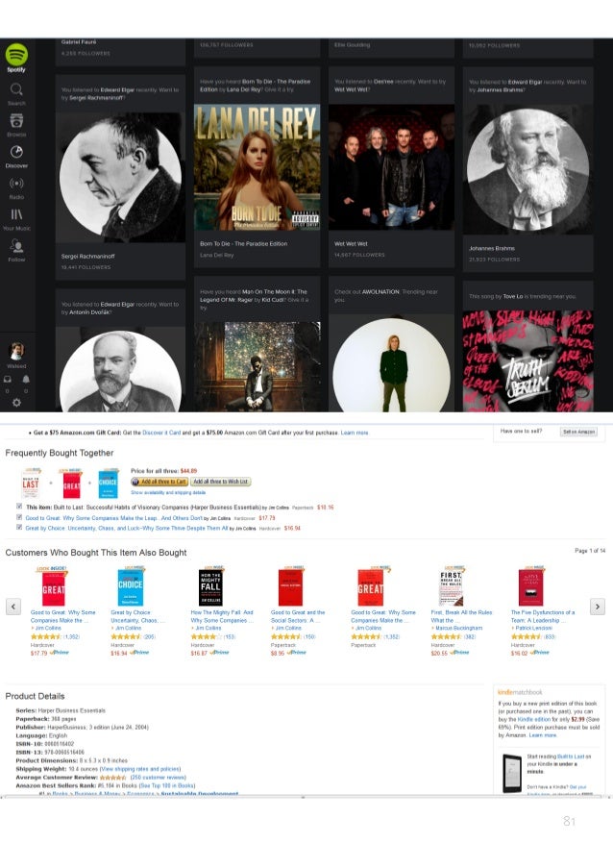
Task: Uncheck the Built to Last item checkbox
Action: [x=19, y=506]
